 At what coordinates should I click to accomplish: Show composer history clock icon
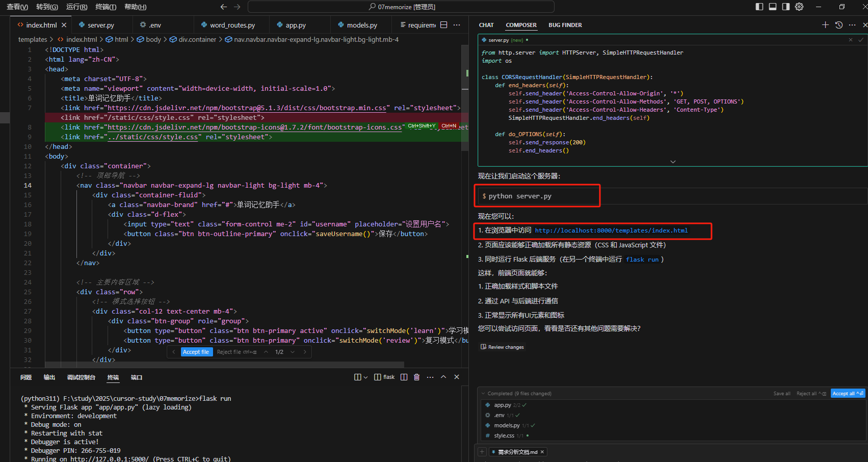coord(839,25)
